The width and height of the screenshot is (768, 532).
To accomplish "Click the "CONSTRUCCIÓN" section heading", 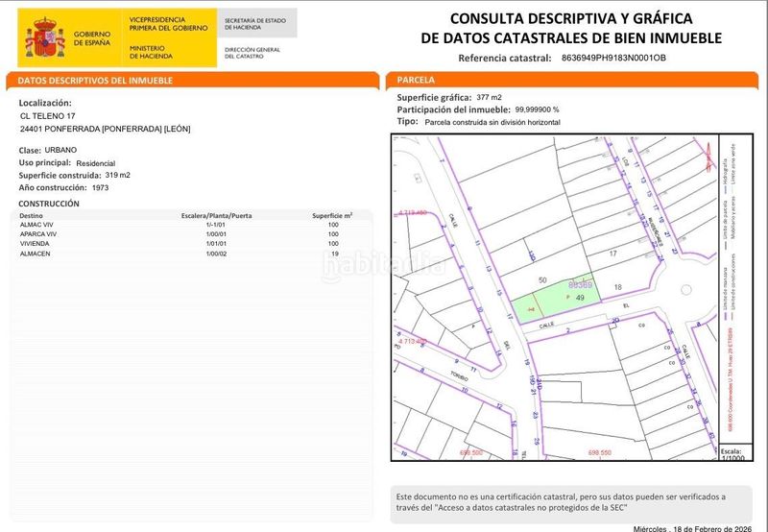I will pos(49,204).
